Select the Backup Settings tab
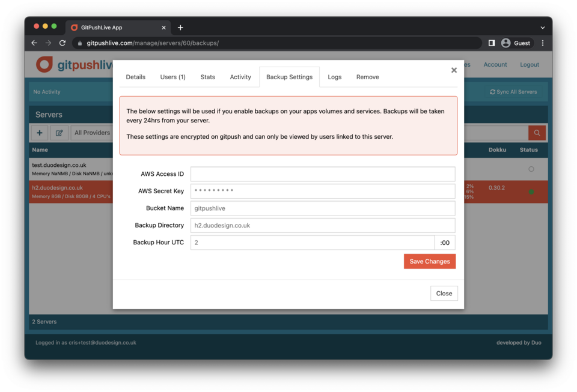Viewport: 577px width, 392px height. click(289, 77)
